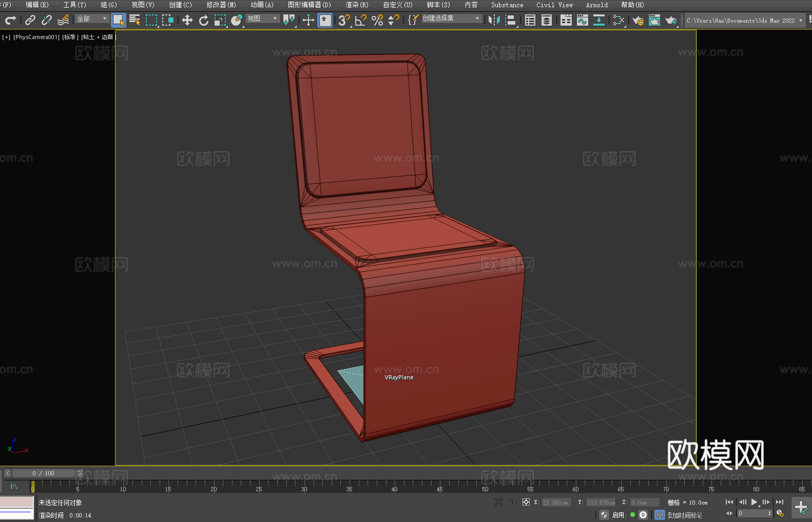Open the Layer Explorer toggle

(547, 20)
